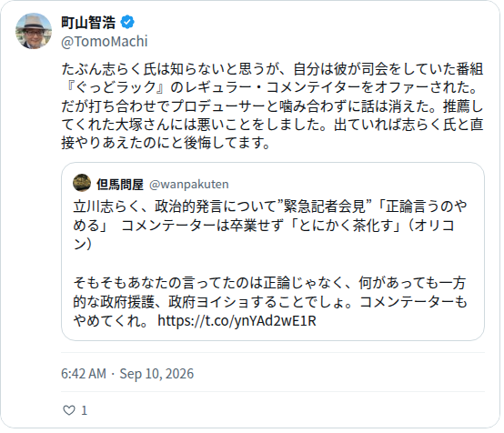The width and height of the screenshot is (504, 433).
Task: Click the blue verified badge icon
Action: pos(127,22)
